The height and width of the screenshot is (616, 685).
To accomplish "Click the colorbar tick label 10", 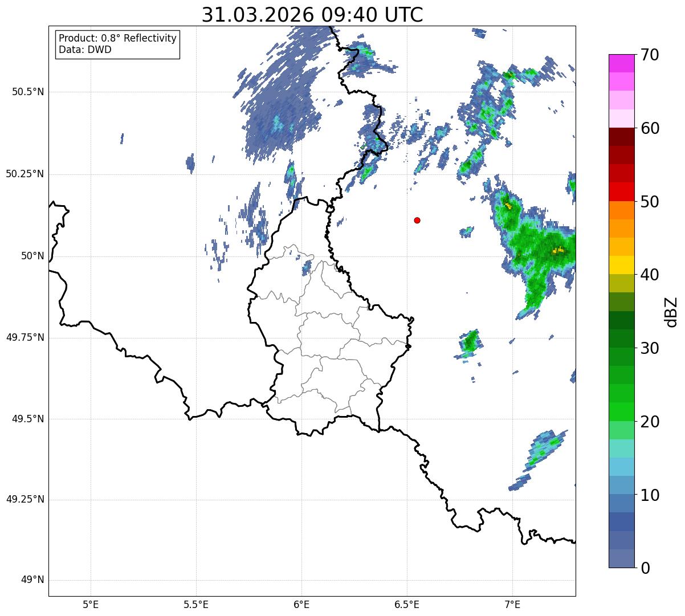I will point(650,495).
